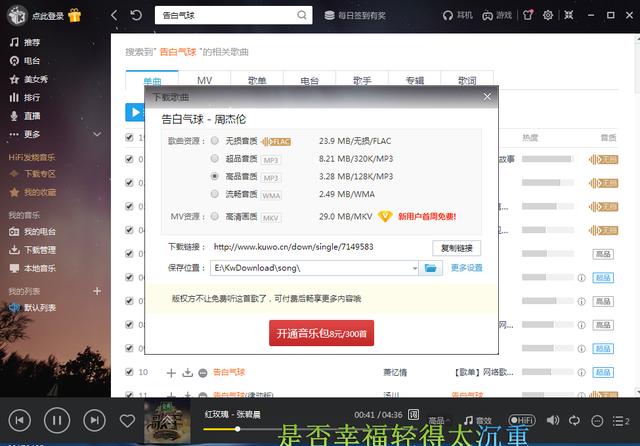Select 流畅音质 WMA radio option

point(215,194)
